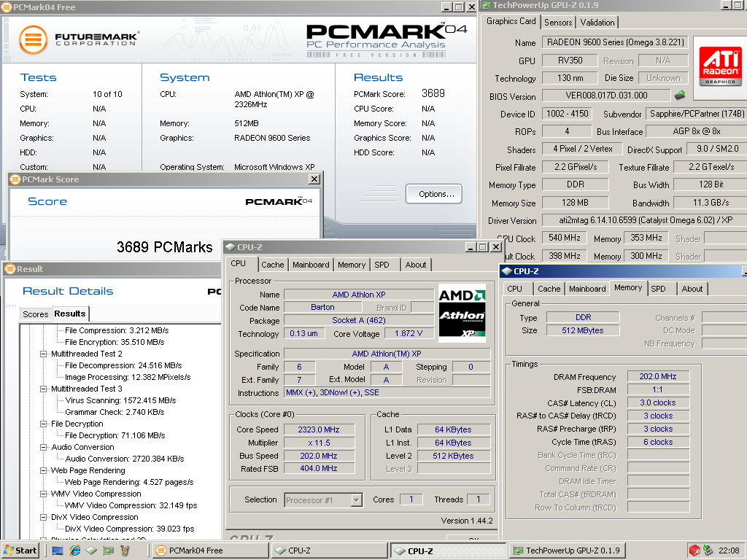
Task: Click the PCMark Score dialog title icon
Action: click(x=15, y=179)
